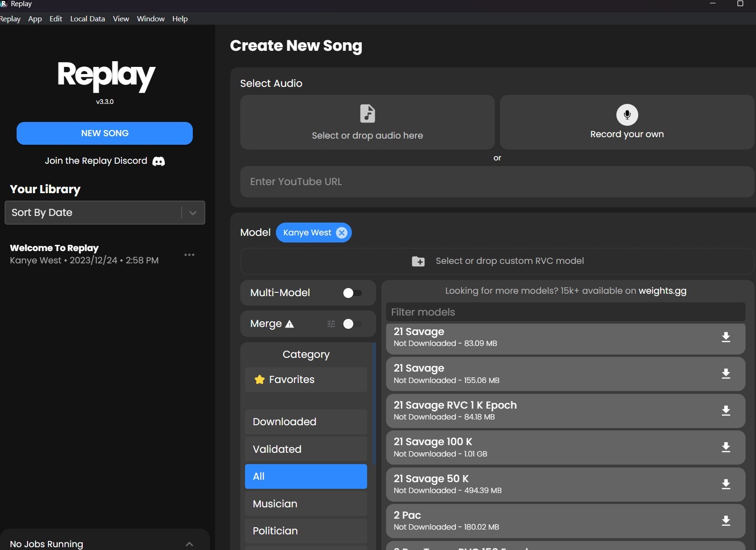This screenshot has width=756, height=550.
Task: Open the Help menu
Action: pyautogui.click(x=180, y=19)
